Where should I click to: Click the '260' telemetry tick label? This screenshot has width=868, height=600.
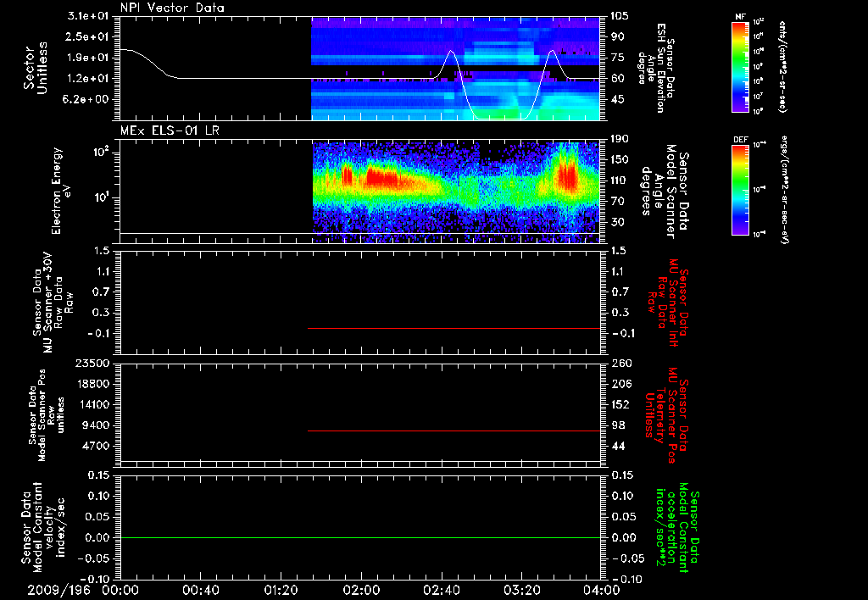point(620,363)
